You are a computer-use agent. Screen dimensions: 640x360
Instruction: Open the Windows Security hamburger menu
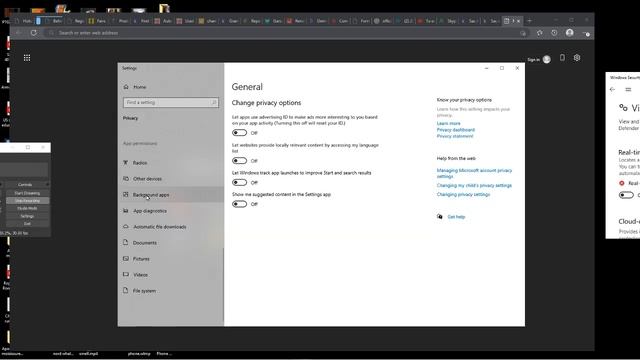628,89
